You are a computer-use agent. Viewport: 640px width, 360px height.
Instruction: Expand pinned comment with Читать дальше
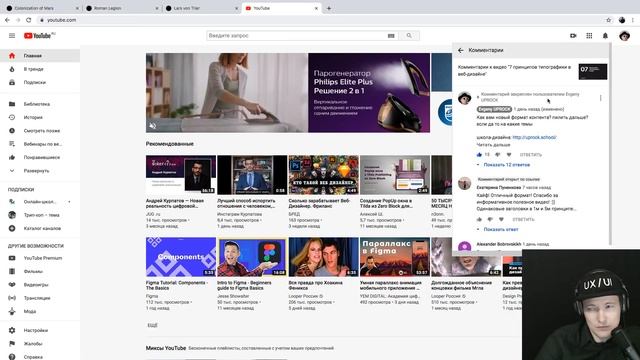(493, 145)
